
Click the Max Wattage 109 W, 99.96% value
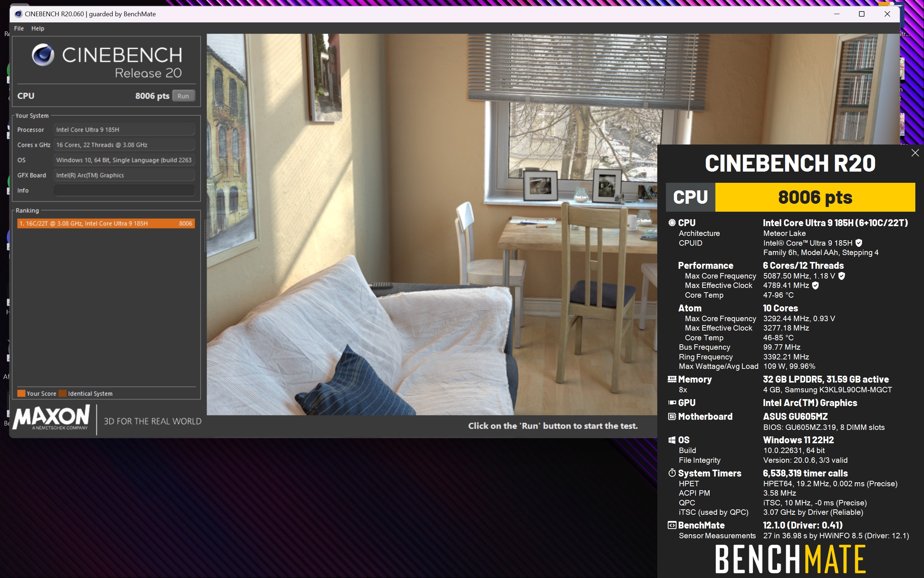[x=789, y=366]
